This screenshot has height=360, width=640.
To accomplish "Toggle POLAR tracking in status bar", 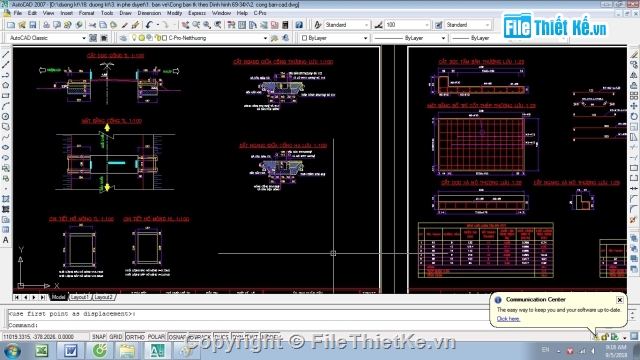I will pos(156,337).
